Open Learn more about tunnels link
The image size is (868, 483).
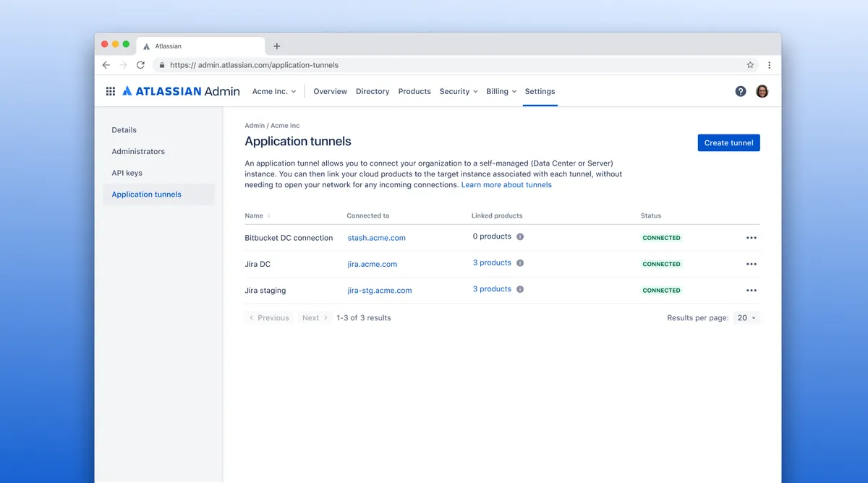pyautogui.click(x=506, y=185)
